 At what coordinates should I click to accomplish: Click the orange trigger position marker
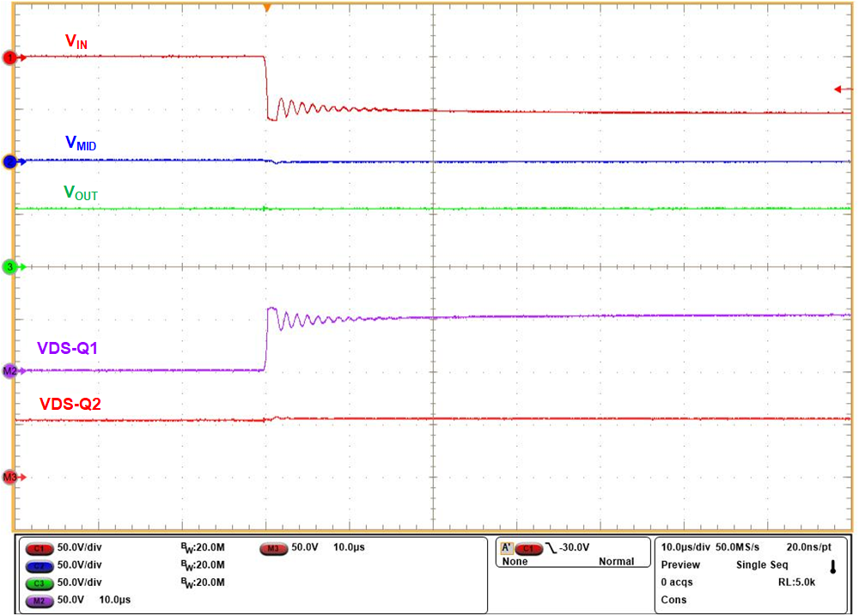click(266, 7)
